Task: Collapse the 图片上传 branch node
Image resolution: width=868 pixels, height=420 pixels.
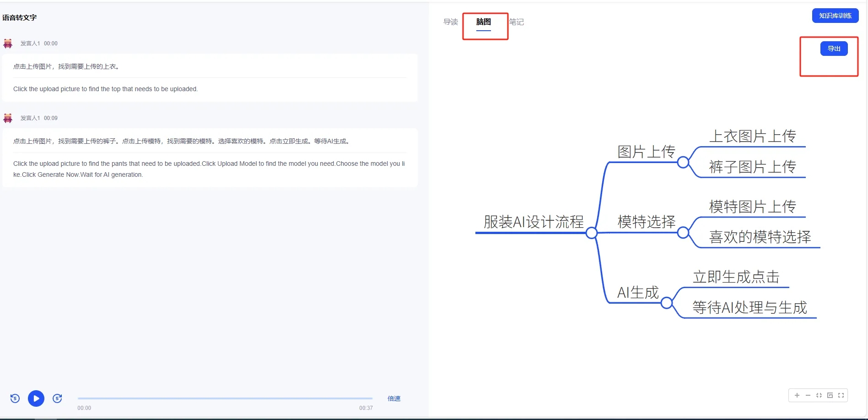Action: (x=683, y=162)
